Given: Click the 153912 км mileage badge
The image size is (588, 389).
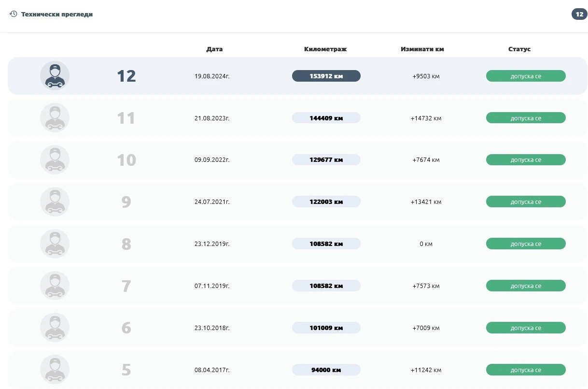Looking at the screenshot, I should [326, 76].
